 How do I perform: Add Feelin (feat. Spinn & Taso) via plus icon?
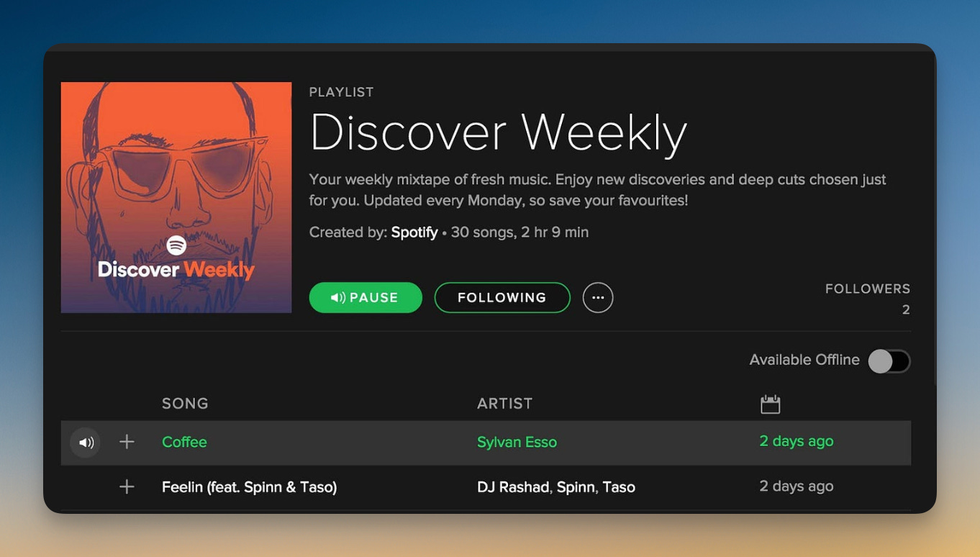coord(127,487)
